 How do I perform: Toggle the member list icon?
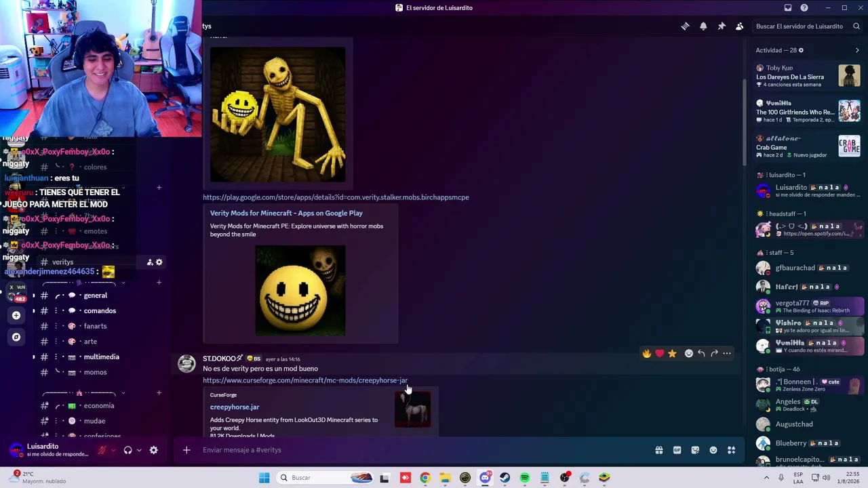click(x=740, y=26)
